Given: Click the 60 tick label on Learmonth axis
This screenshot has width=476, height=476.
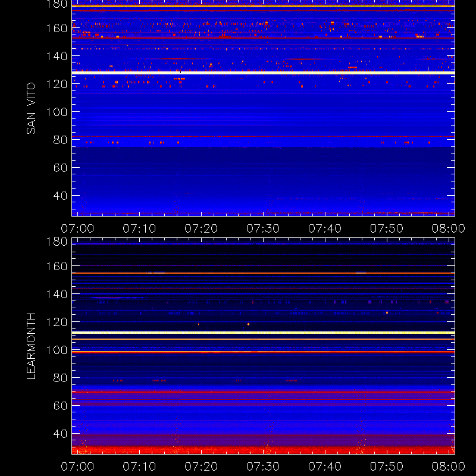Looking at the screenshot, I should [61, 406].
